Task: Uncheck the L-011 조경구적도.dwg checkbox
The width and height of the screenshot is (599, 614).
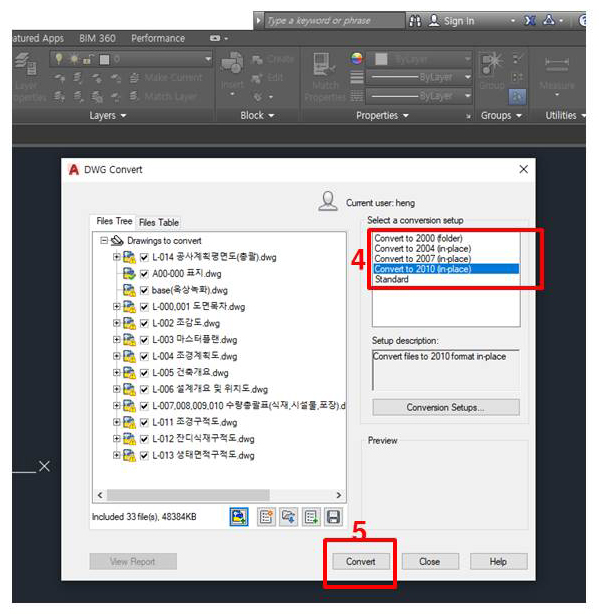Action: click(x=144, y=422)
